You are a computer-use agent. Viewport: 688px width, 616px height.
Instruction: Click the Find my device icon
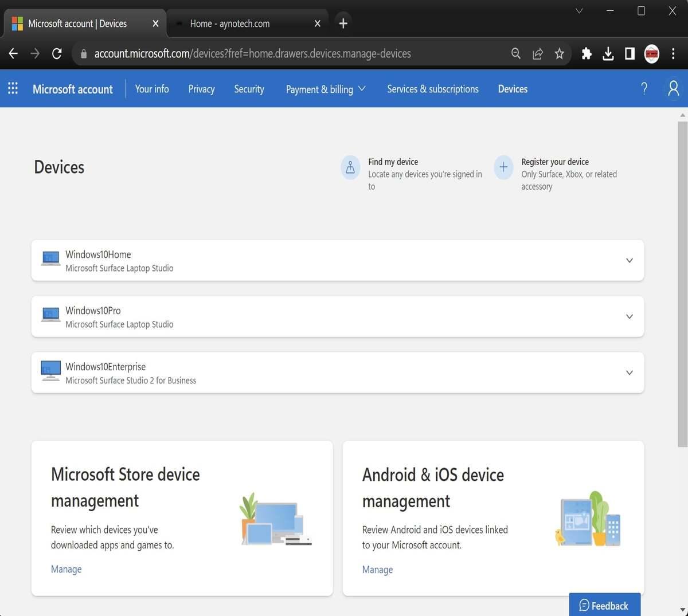coord(350,167)
